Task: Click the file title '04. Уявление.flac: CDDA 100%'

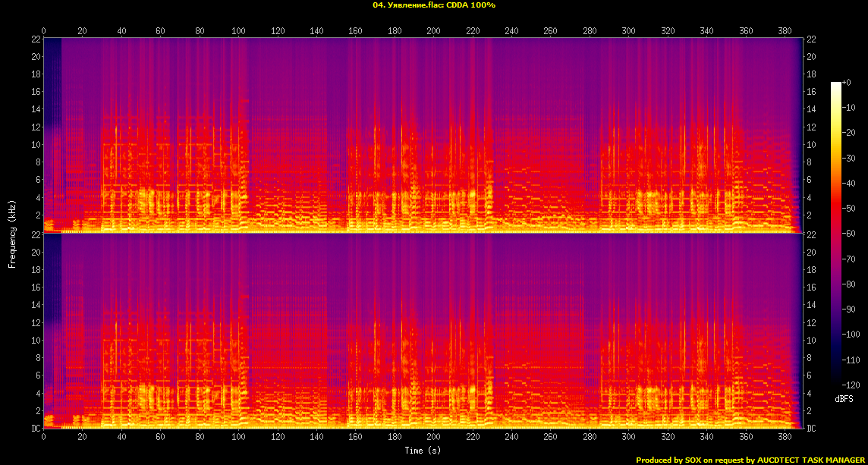Action: [x=433, y=5]
